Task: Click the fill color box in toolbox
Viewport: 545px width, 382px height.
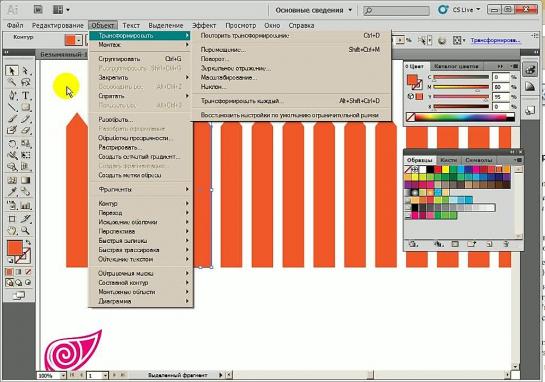Action: click(15, 247)
